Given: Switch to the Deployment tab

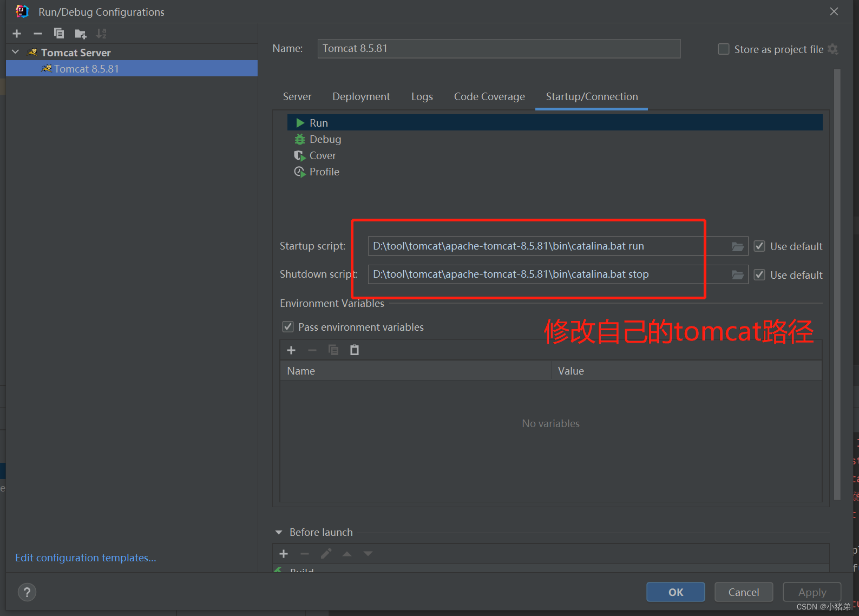Looking at the screenshot, I should click(x=361, y=96).
